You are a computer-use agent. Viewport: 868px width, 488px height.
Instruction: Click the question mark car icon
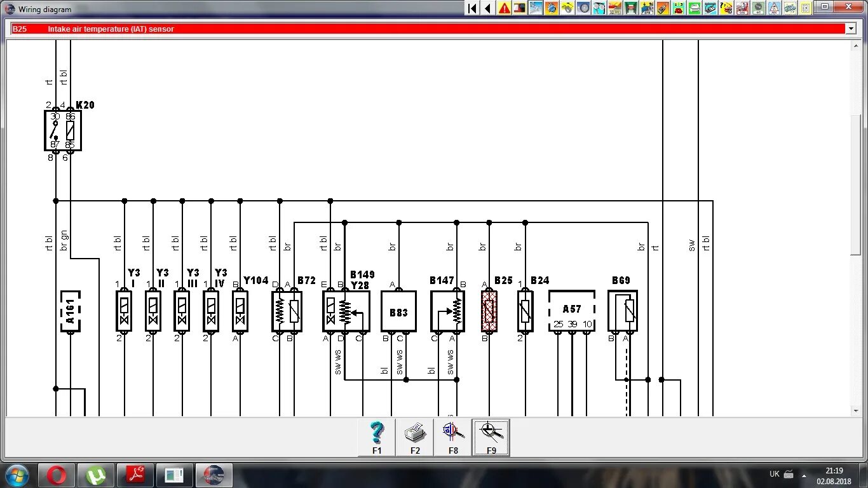[x=726, y=8]
